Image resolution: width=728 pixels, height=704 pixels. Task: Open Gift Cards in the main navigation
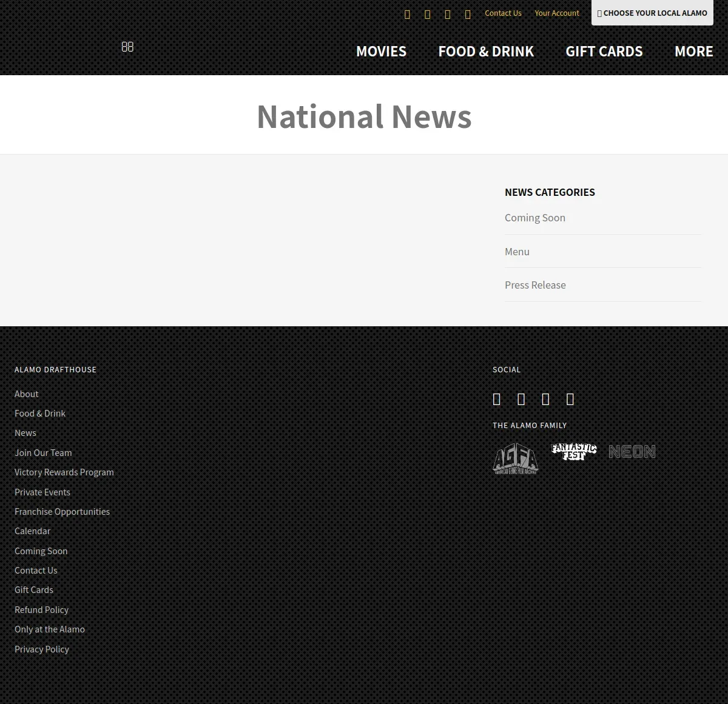click(x=604, y=52)
